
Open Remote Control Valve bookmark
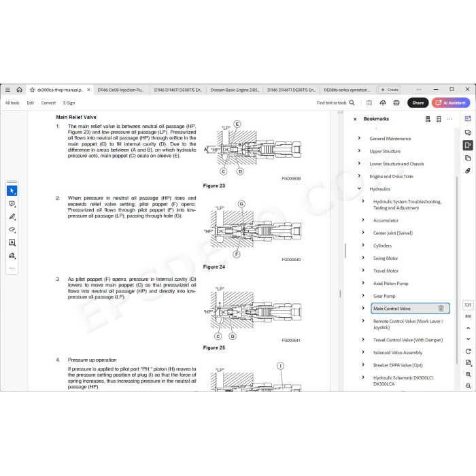click(x=408, y=324)
